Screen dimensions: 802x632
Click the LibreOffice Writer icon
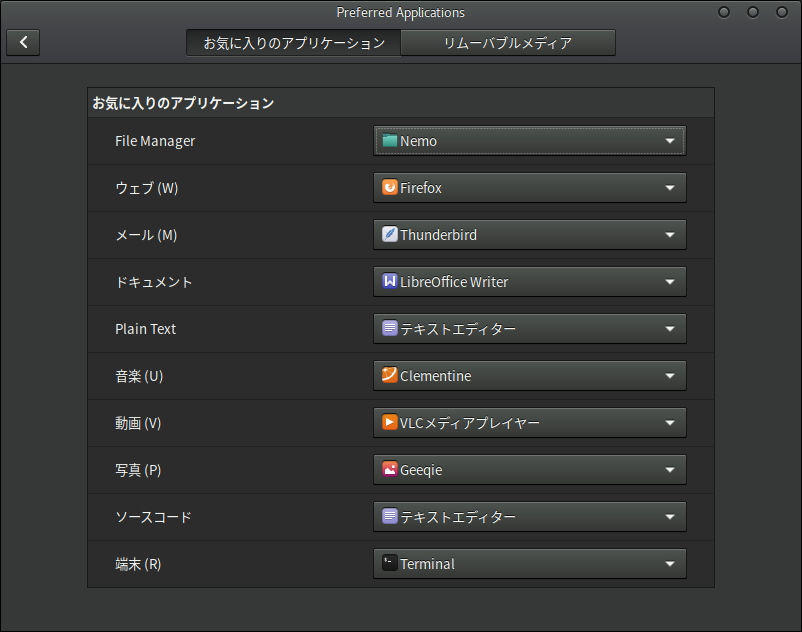click(x=390, y=281)
